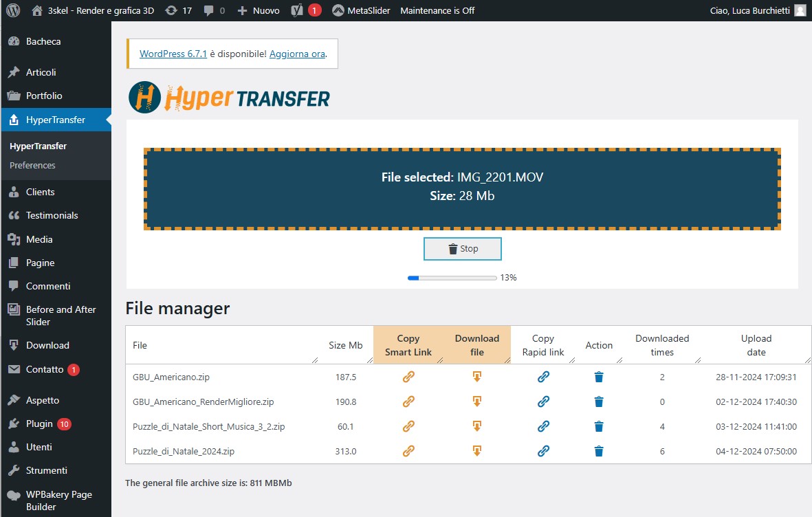Viewport: 812px width, 517px height.
Task: Click Nuovo to create new content
Action: pyautogui.click(x=259, y=10)
